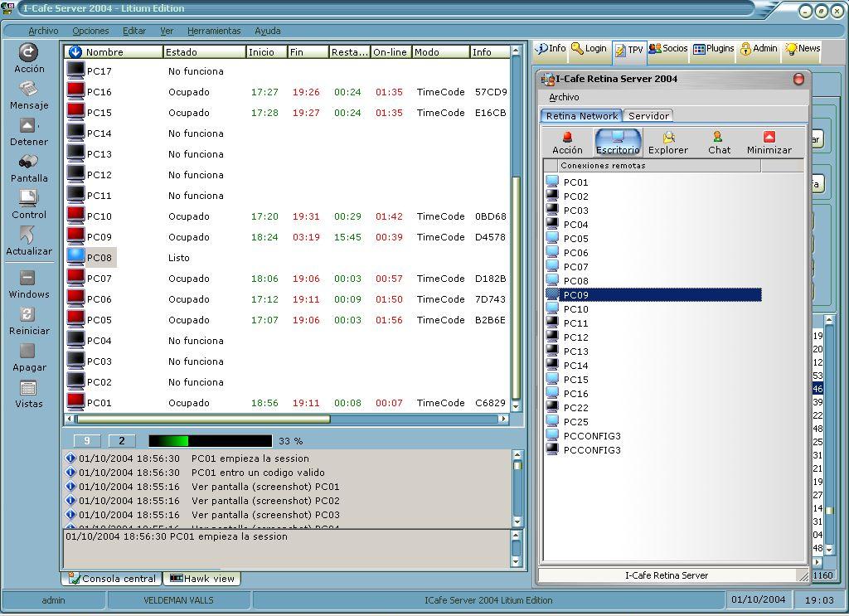This screenshot has height=616, width=849.
Task: Open the Pantalla binoculars tool
Action: click(28, 162)
